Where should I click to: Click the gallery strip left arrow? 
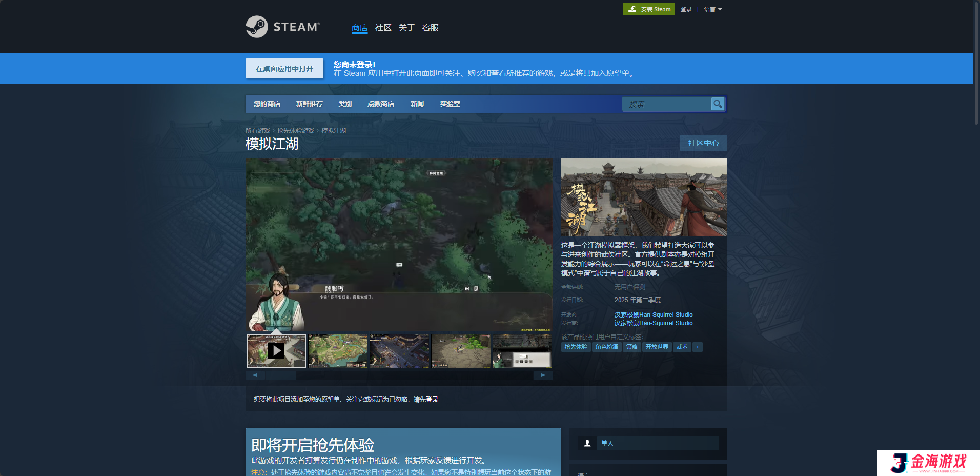tap(255, 375)
